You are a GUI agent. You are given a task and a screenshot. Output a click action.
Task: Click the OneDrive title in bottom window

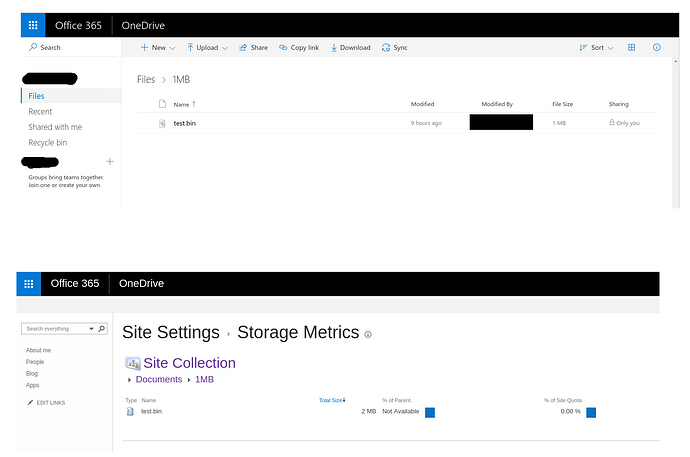coord(141,284)
